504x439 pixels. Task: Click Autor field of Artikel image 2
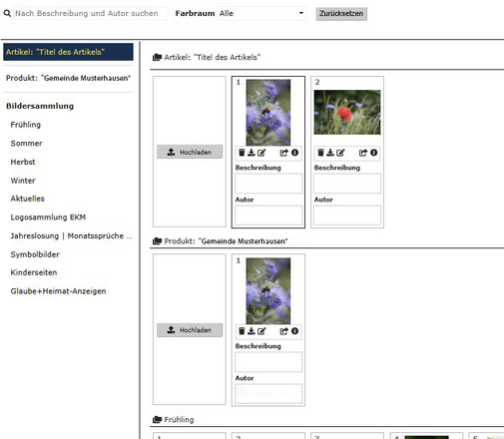(347, 216)
